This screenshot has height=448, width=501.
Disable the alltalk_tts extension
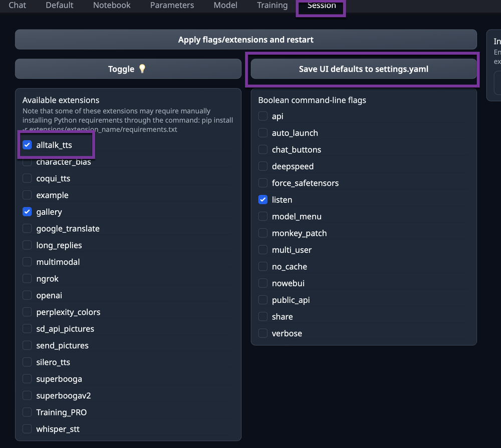27,145
